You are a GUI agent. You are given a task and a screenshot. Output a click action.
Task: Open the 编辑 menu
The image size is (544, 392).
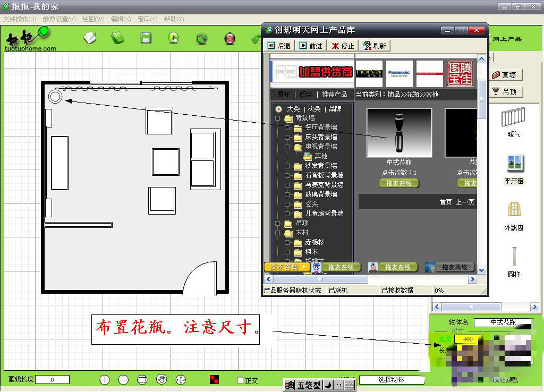coord(121,19)
